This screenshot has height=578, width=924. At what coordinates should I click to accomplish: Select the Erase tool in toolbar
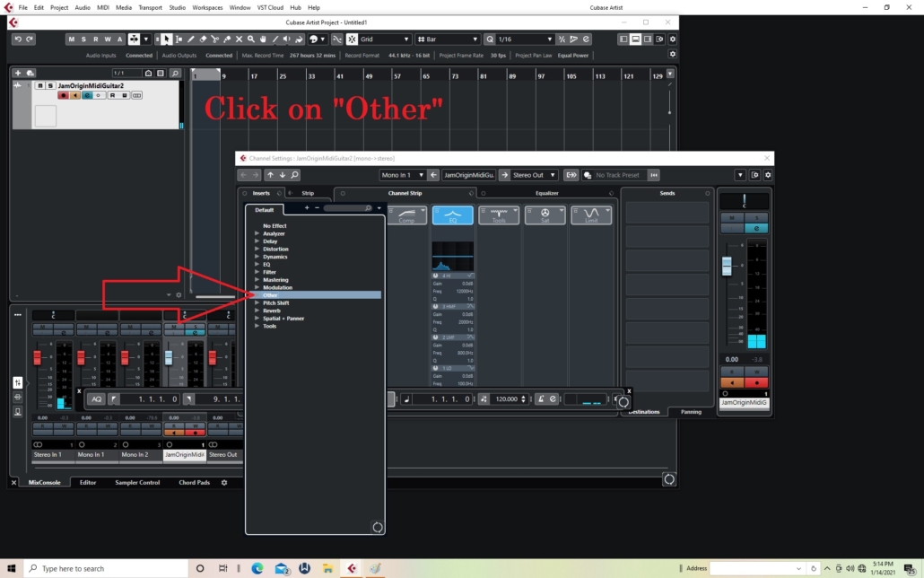[x=204, y=39]
